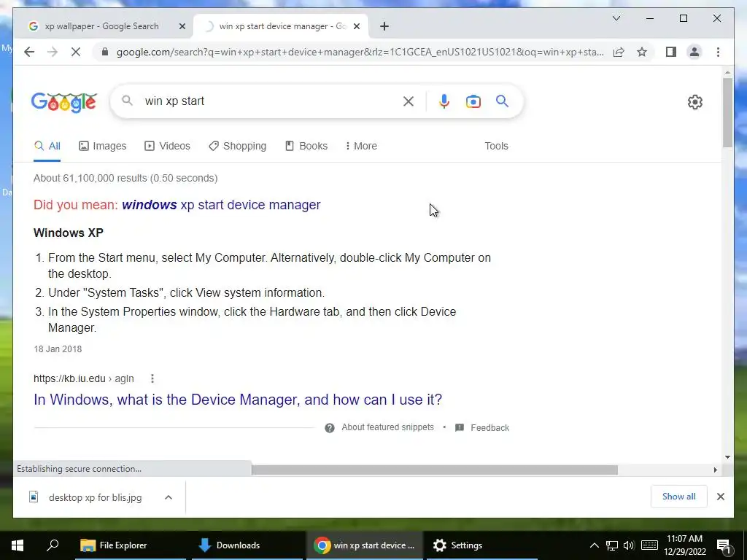Click the windows xp start device manager suggestion
Image resolution: width=747 pixels, height=560 pixels.
(221, 205)
